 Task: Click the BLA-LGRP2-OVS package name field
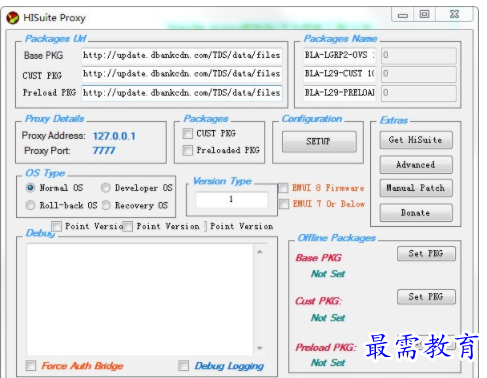[339, 55]
